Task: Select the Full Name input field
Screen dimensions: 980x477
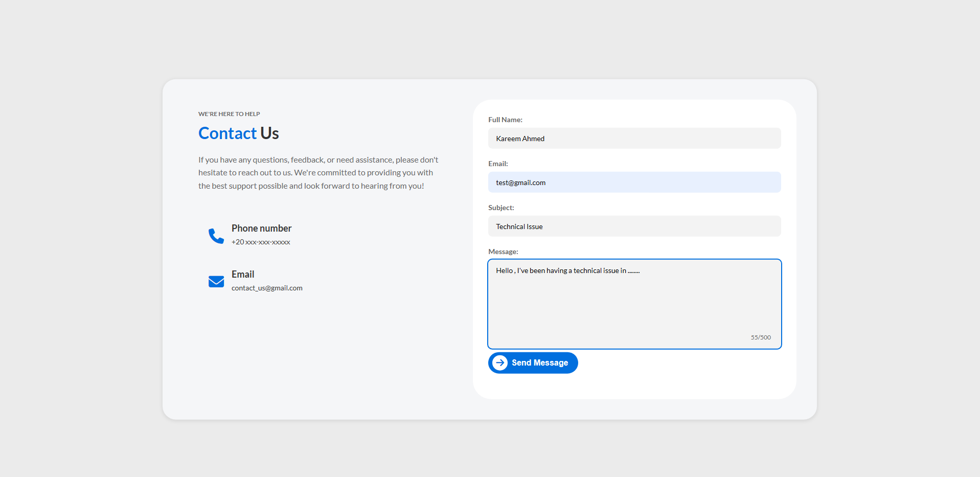Action: coord(634,138)
